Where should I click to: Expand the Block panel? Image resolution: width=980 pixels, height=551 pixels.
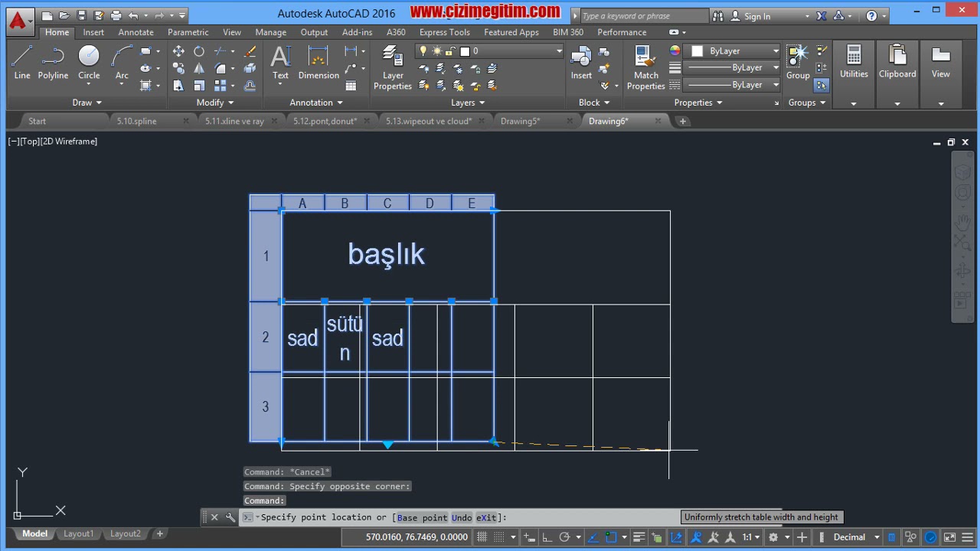coord(594,103)
